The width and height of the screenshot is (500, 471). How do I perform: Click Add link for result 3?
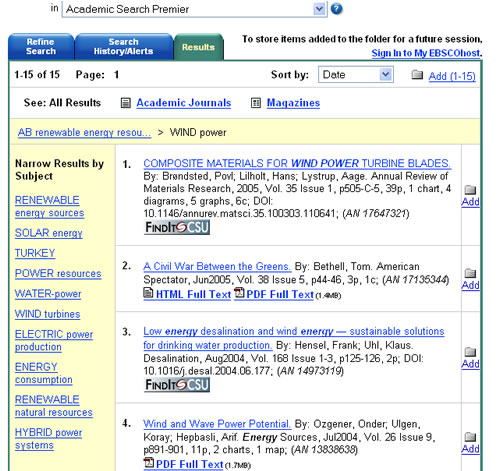[470, 364]
